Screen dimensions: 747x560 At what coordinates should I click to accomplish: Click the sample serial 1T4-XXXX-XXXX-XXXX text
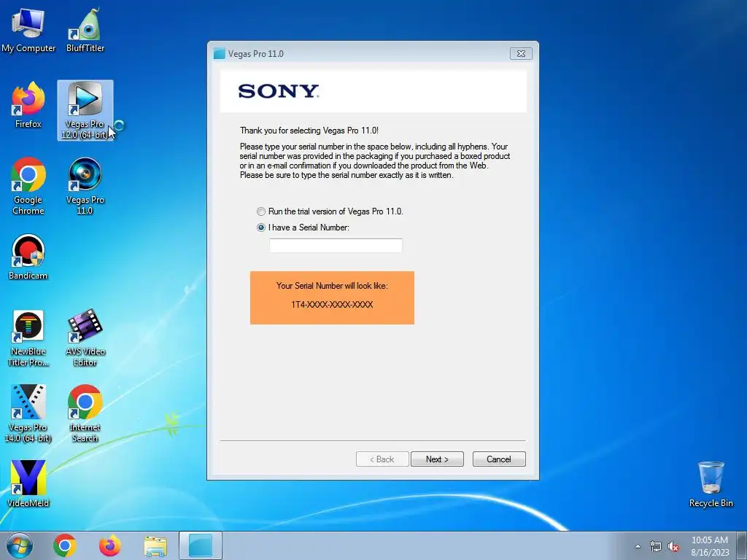pos(332,305)
